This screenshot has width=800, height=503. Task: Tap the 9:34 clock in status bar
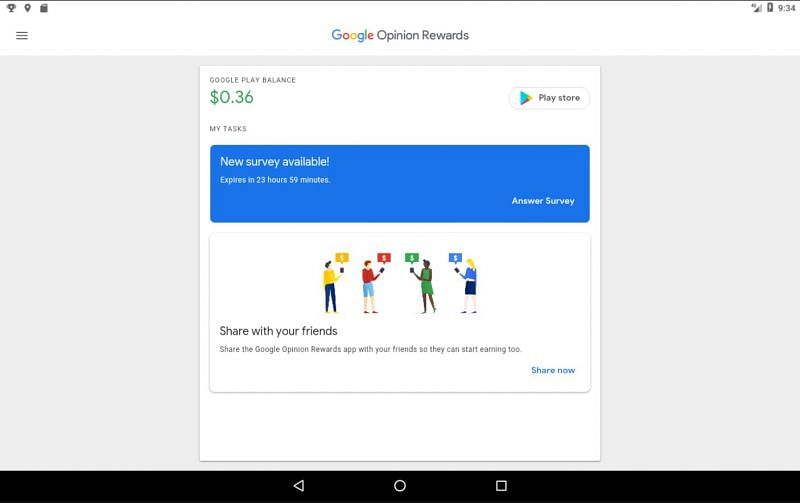(786, 8)
